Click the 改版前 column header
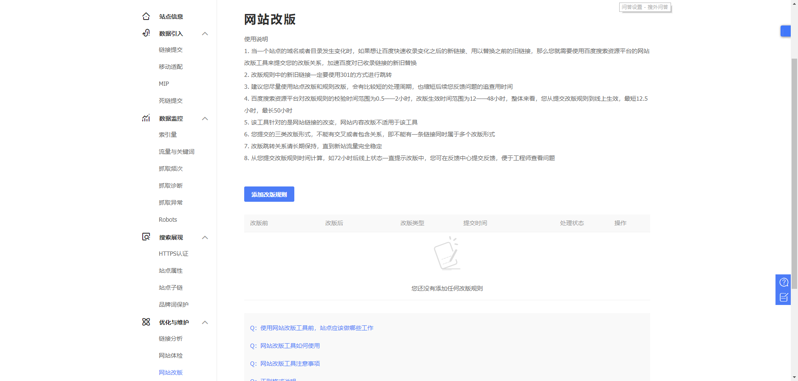 pos(259,223)
